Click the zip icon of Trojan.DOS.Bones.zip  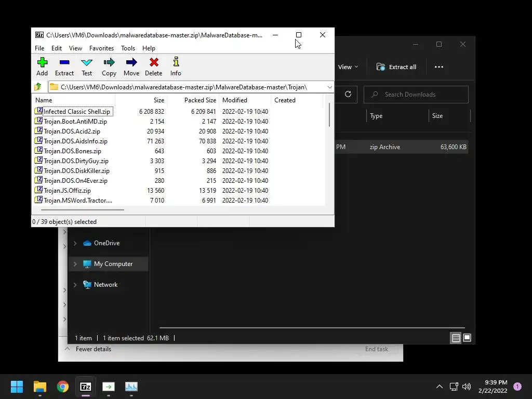38,150
